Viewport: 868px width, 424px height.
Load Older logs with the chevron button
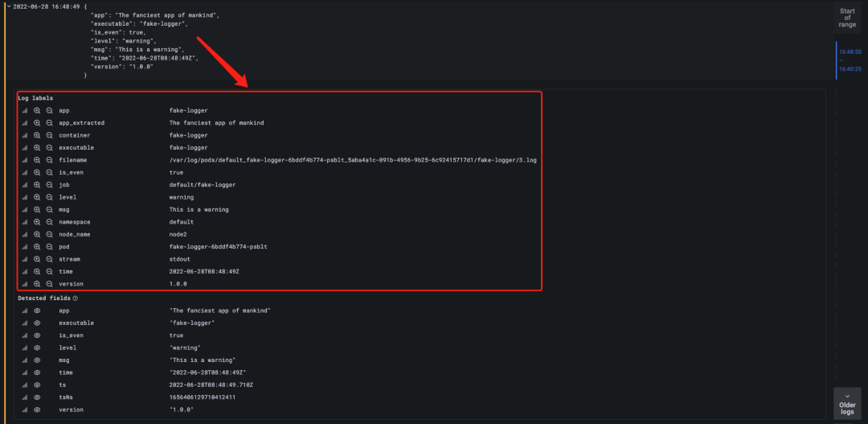point(847,401)
